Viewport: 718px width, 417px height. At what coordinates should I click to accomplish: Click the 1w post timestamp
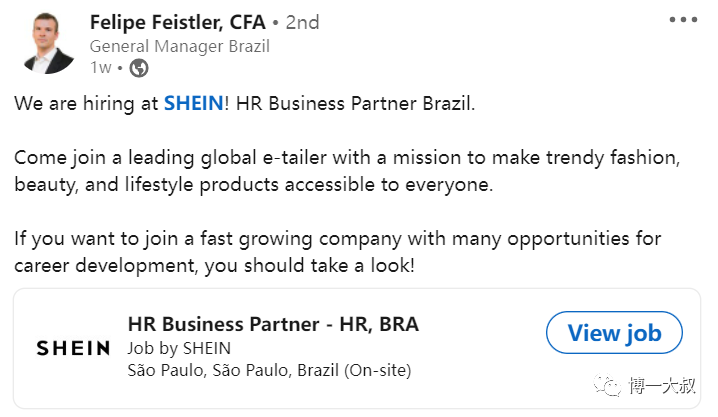pos(100,68)
